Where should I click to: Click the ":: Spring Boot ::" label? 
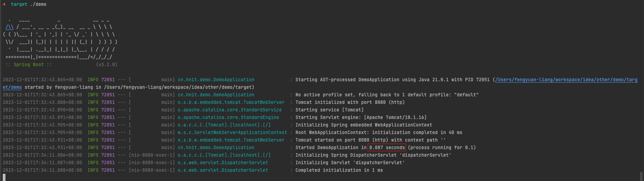tap(29, 65)
